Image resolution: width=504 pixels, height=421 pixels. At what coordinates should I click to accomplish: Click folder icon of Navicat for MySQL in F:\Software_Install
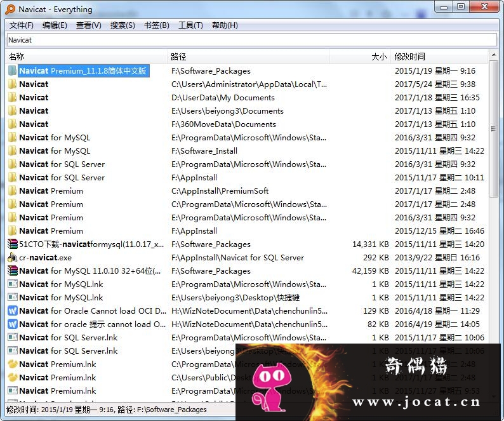pyautogui.click(x=12, y=151)
